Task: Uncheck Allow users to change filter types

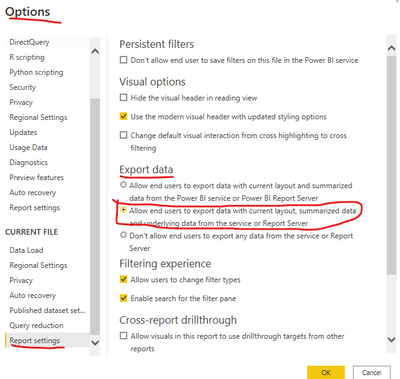Action: (x=123, y=279)
